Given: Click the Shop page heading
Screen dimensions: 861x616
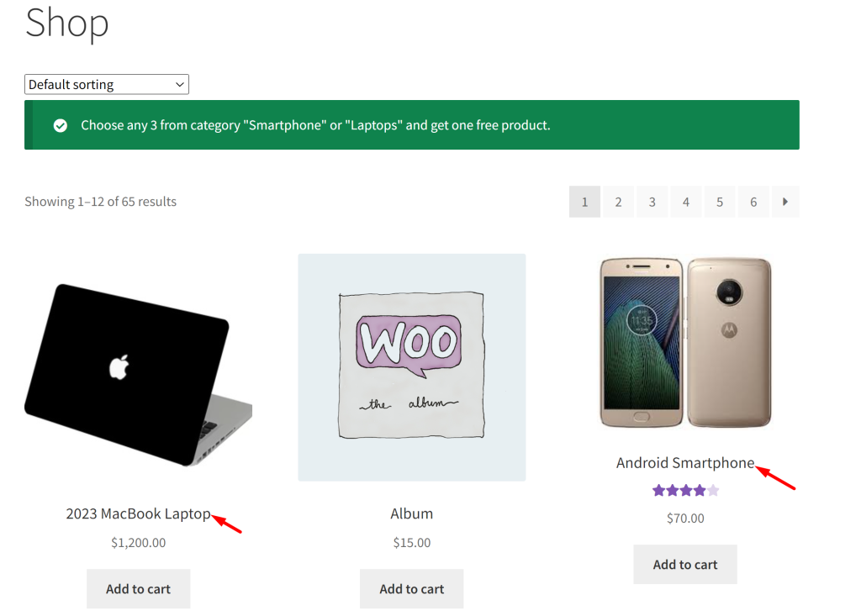Looking at the screenshot, I should click(67, 23).
